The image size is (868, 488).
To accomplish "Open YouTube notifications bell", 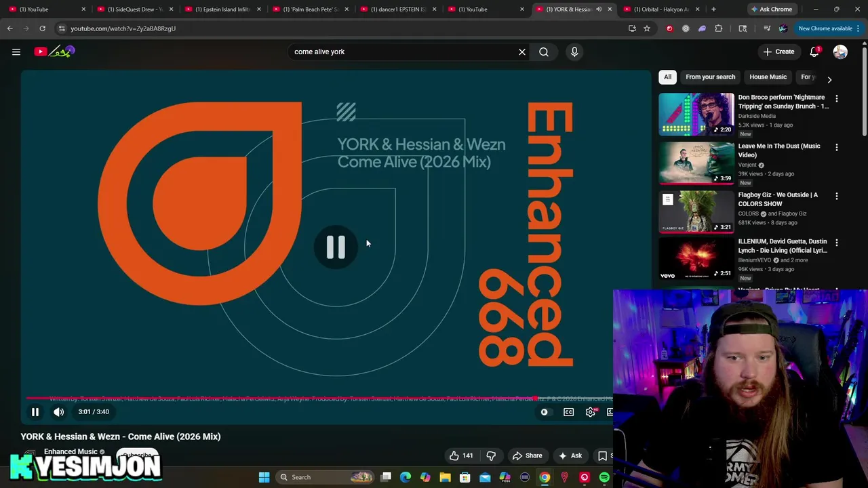I will (814, 52).
